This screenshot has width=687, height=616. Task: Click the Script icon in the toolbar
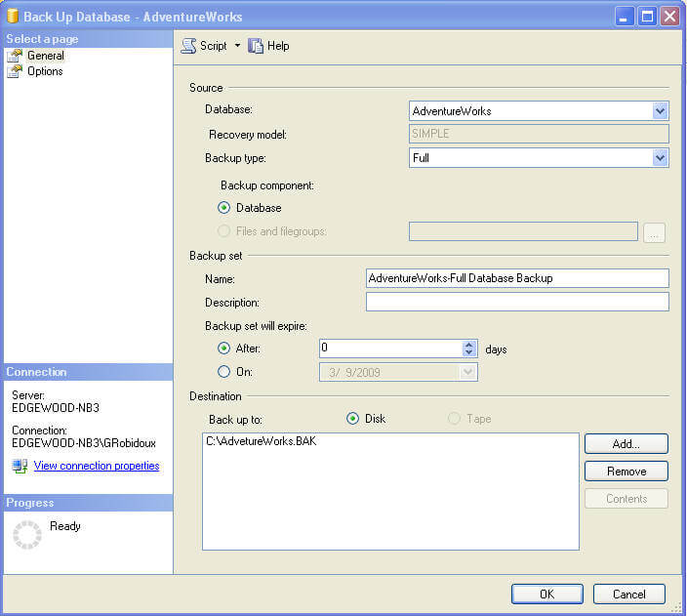click(x=189, y=46)
